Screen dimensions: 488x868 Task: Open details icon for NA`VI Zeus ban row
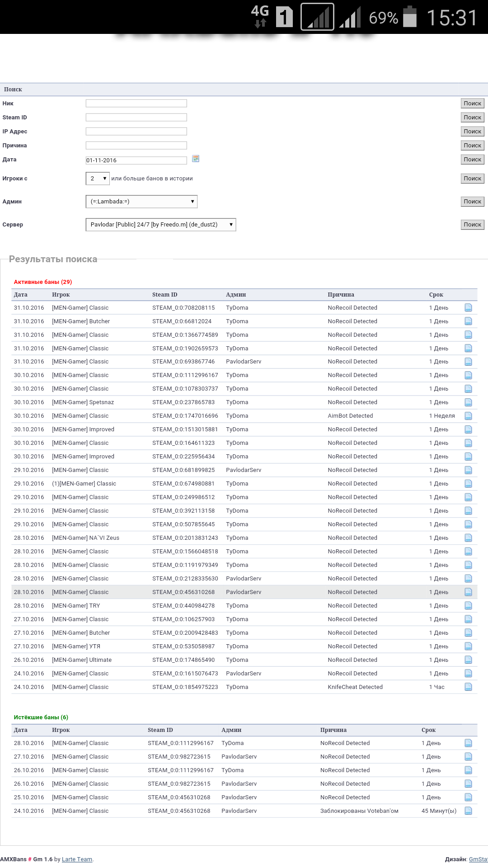468,538
